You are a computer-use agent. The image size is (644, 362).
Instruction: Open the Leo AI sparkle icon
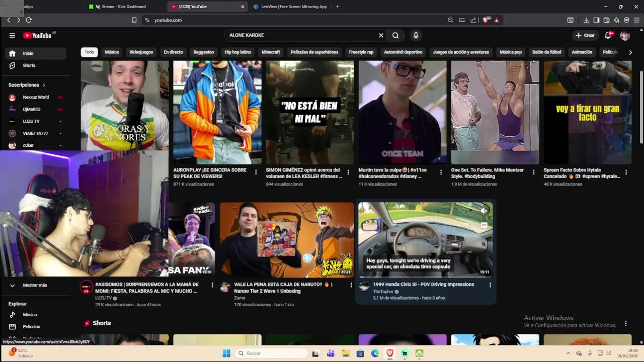[x=616, y=20]
